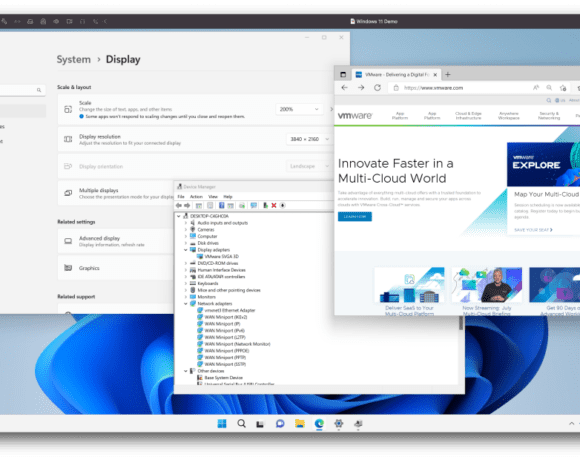
Task: Open the Display orientation Landscape dropdown
Action: tap(309, 166)
